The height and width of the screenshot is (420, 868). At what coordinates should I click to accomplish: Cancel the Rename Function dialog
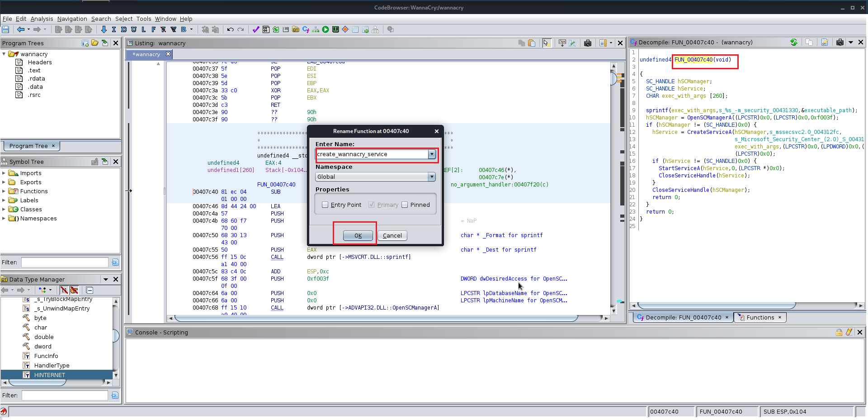click(x=392, y=235)
